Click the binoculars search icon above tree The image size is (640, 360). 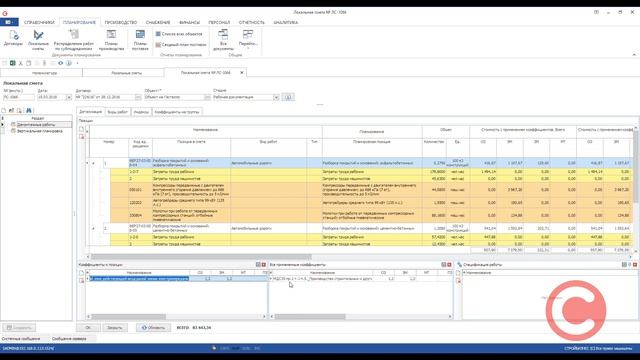pyautogui.click(x=29, y=111)
